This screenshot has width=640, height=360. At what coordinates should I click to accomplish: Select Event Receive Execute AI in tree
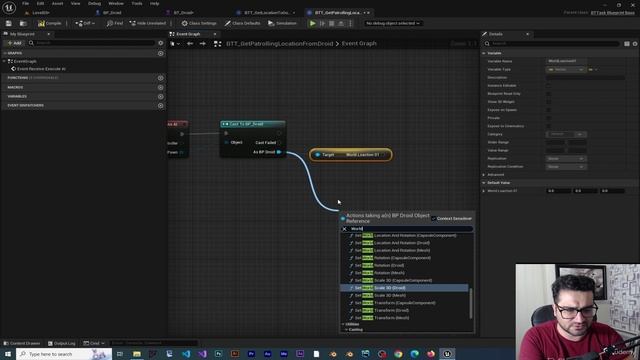pyautogui.click(x=41, y=69)
